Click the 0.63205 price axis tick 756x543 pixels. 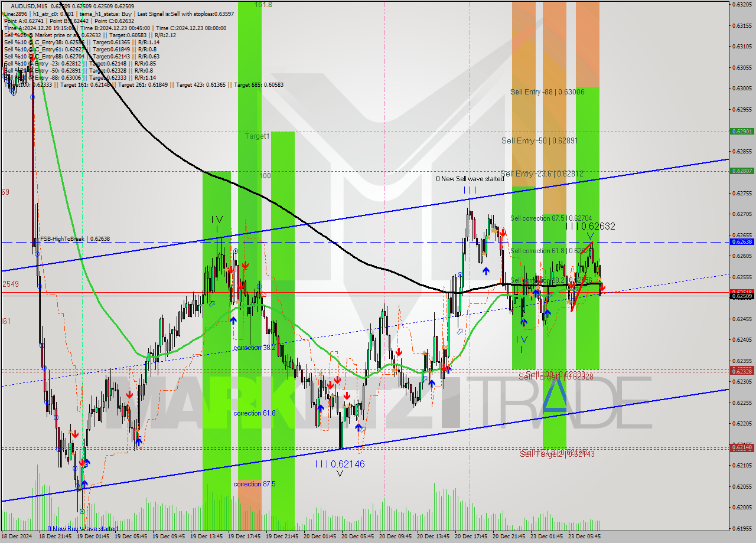tap(742, 5)
